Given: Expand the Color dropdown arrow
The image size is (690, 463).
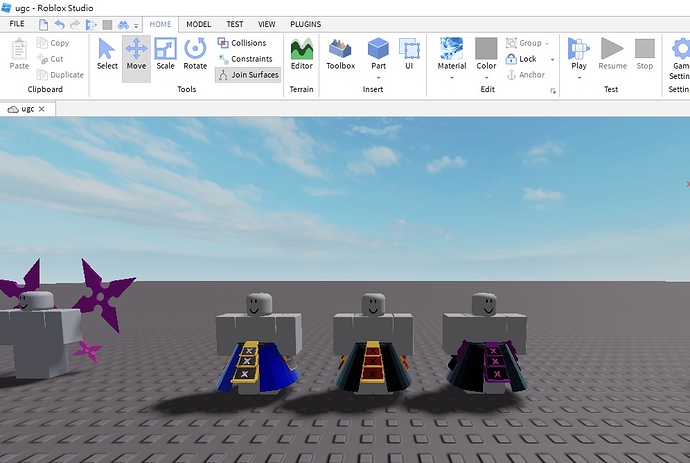Looking at the screenshot, I should (486, 78).
